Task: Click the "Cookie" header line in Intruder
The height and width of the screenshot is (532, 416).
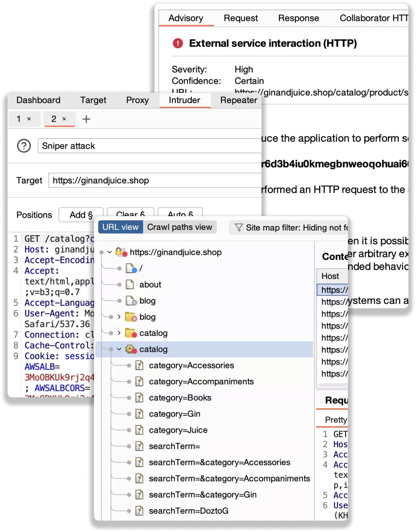Action: pyautogui.click(x=59, y=356)
